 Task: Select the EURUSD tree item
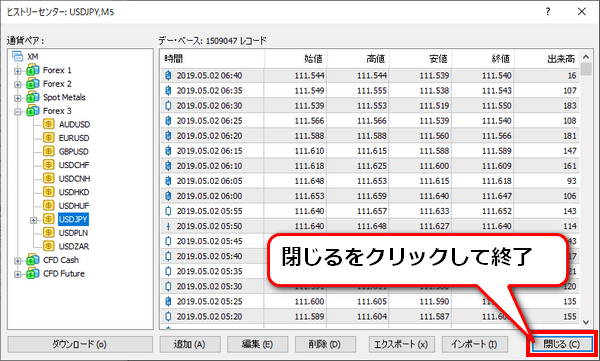tap(74, 138)
